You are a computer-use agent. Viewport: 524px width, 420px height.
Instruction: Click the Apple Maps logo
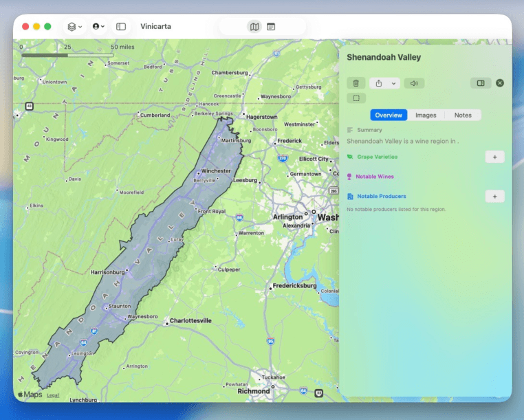click(30, 395)
